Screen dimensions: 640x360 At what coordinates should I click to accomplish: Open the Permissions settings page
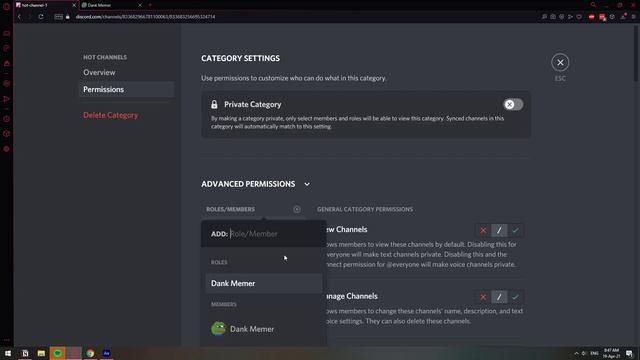point(127,89)
